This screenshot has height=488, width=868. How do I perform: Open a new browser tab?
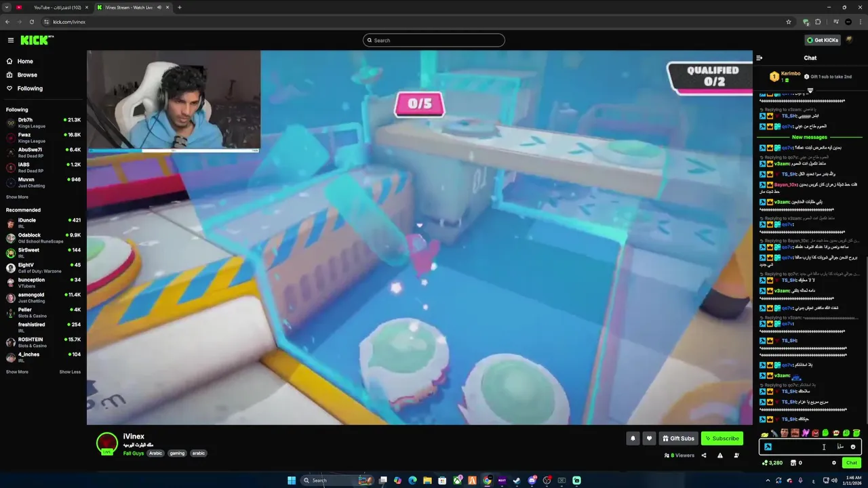click(179, 7)
